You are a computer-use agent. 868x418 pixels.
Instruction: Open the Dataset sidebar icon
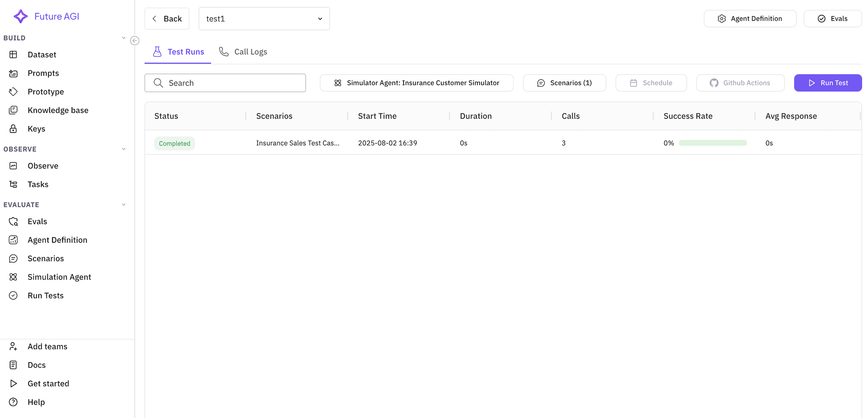point(13,55)
